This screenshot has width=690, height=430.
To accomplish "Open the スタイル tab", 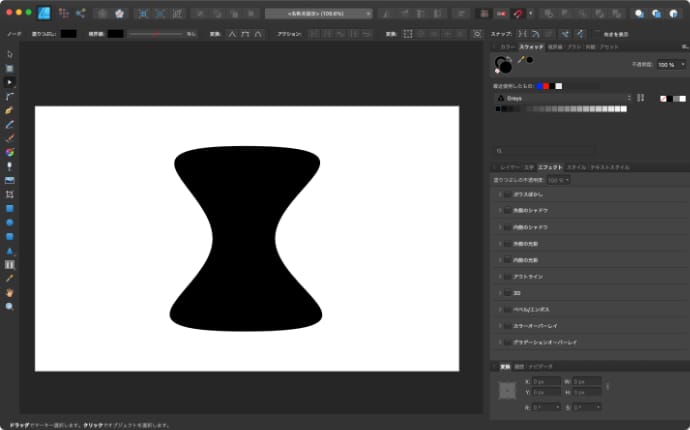I will click(575, 167).
